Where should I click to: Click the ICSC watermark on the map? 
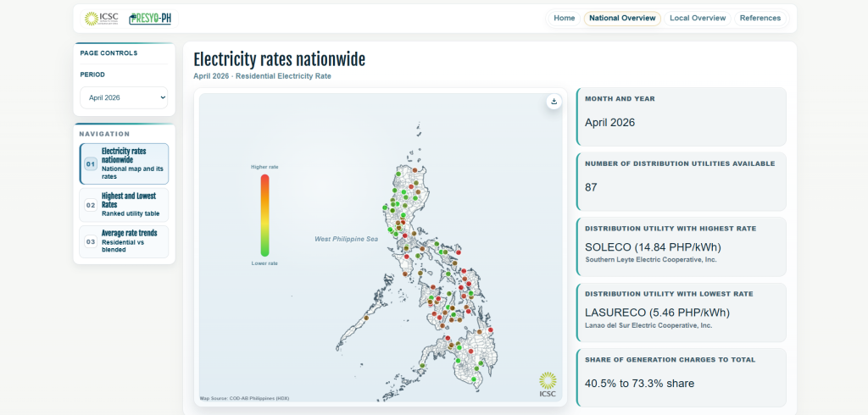[548, 384]
